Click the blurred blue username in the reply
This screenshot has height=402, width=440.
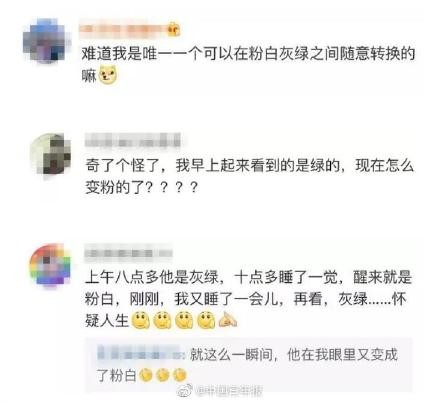(x=141, y=354)
